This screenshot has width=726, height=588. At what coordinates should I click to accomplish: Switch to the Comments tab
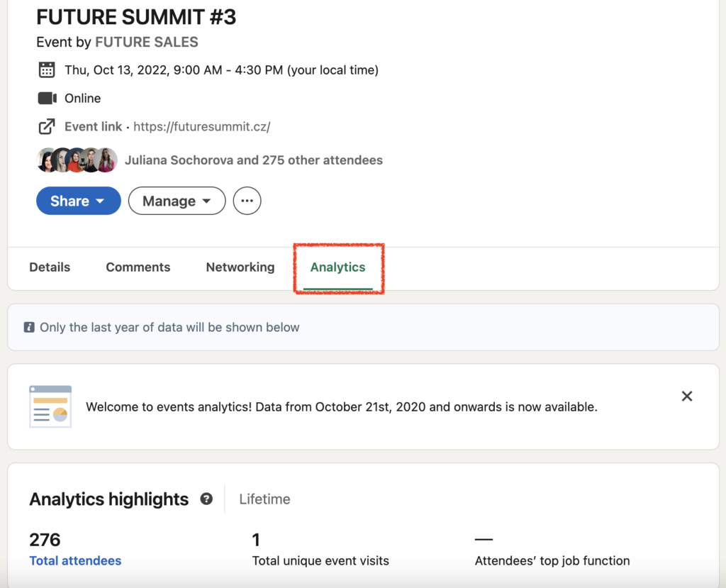click(138, 267)
